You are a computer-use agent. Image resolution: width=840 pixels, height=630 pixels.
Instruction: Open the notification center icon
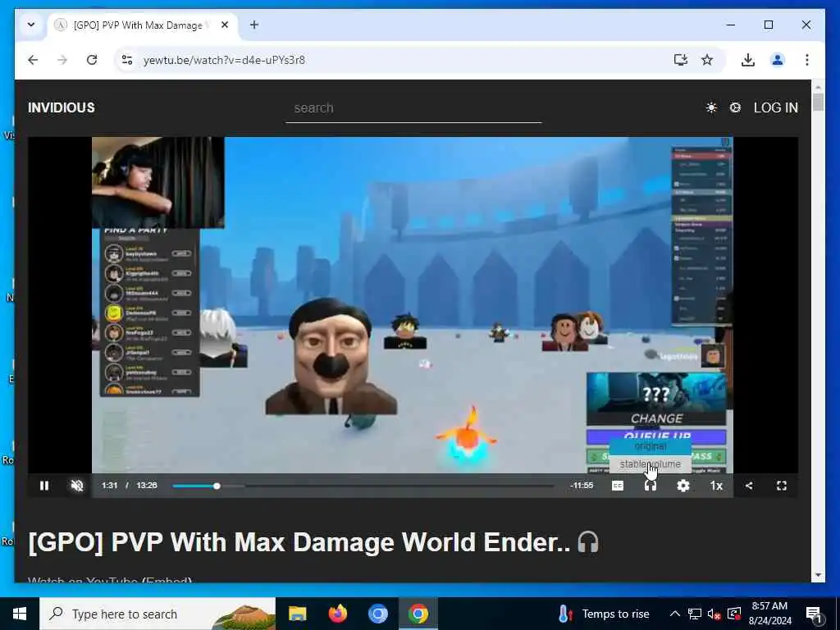(x=814, y=614)
